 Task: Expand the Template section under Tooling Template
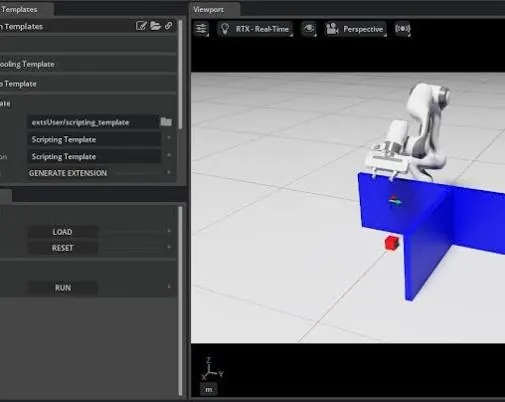coord(88,84)
